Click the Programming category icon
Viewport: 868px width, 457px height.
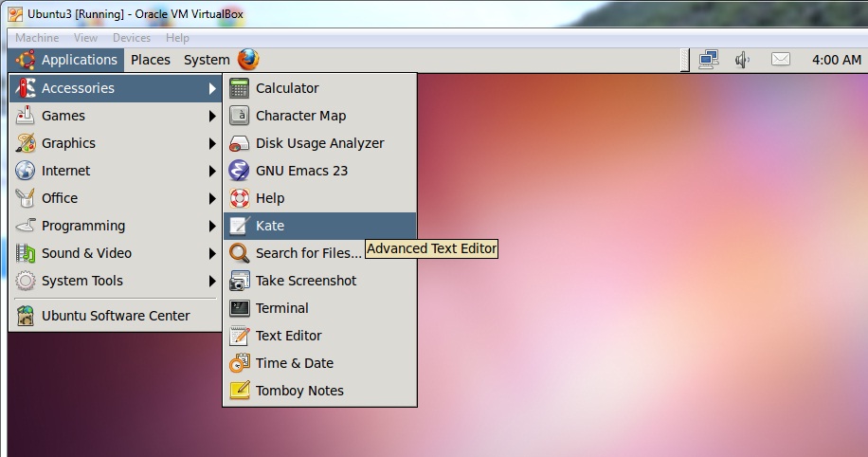click(x=26, y=226)
